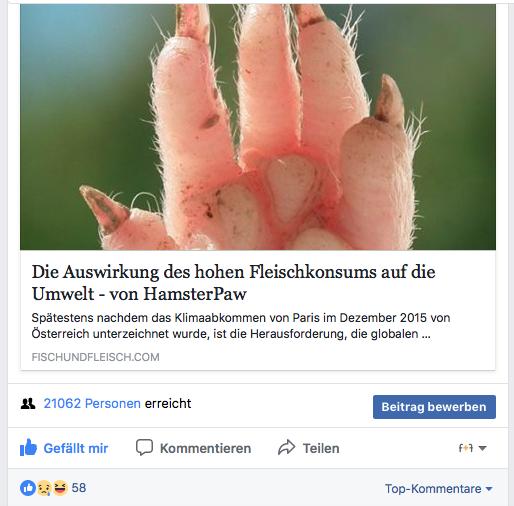View the 58 reactions count
Screen dimensions: 514x506
pos(79,488)
